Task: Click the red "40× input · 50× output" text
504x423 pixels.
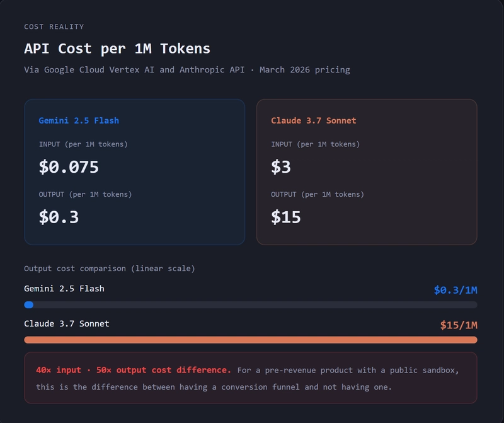Action: [133, 370]
